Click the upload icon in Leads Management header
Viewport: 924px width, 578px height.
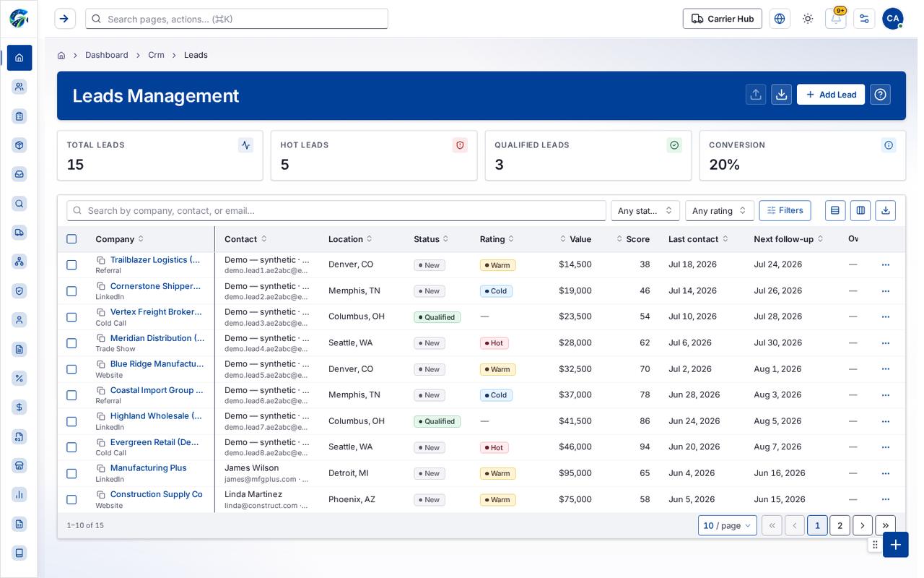(x=756, y=95)
